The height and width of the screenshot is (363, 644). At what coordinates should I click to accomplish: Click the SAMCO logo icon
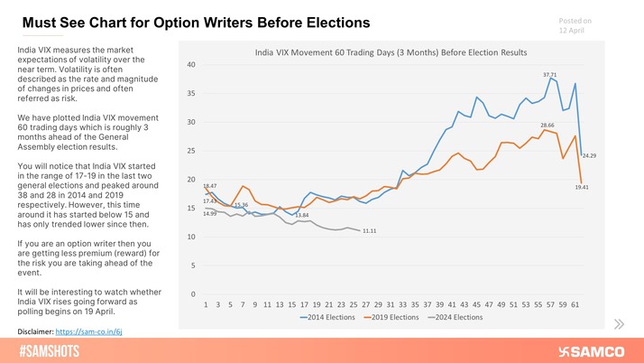(x=567, y=351)
